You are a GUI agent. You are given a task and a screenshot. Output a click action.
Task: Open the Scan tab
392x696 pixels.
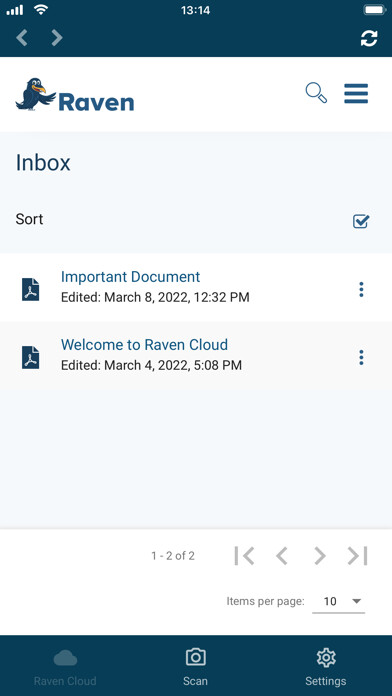195,667
